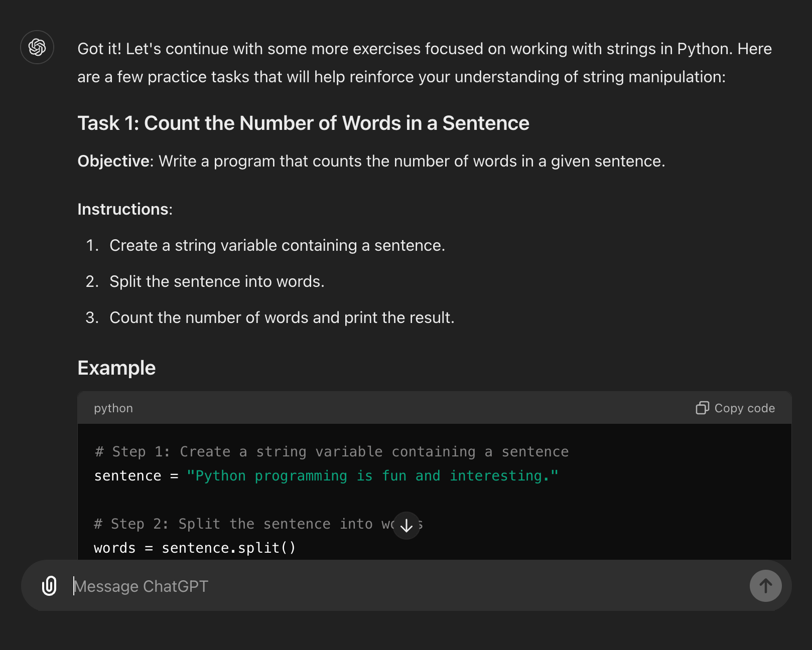Click the paperclip attach file icon

[49, 586]
